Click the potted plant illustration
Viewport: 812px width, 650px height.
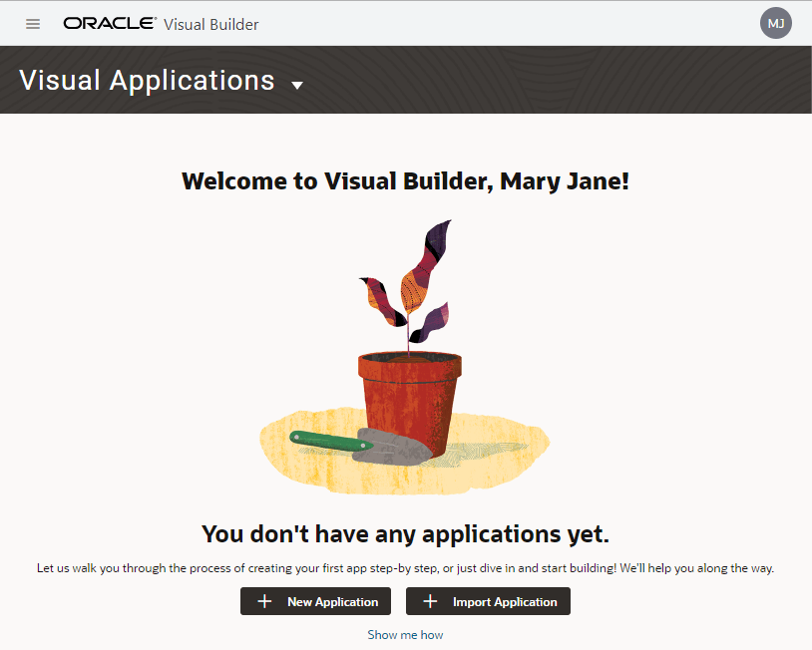click(x=405, y=357)
